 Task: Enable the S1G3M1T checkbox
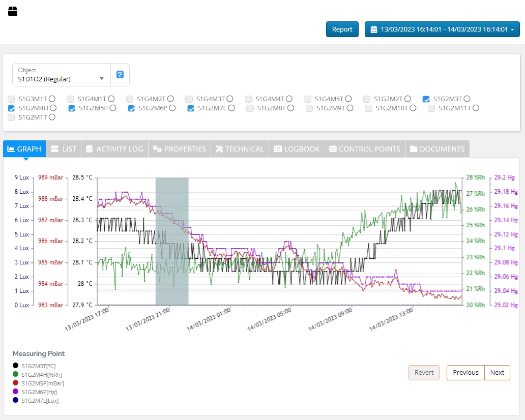pyautogui.click(x=12, y=99)
